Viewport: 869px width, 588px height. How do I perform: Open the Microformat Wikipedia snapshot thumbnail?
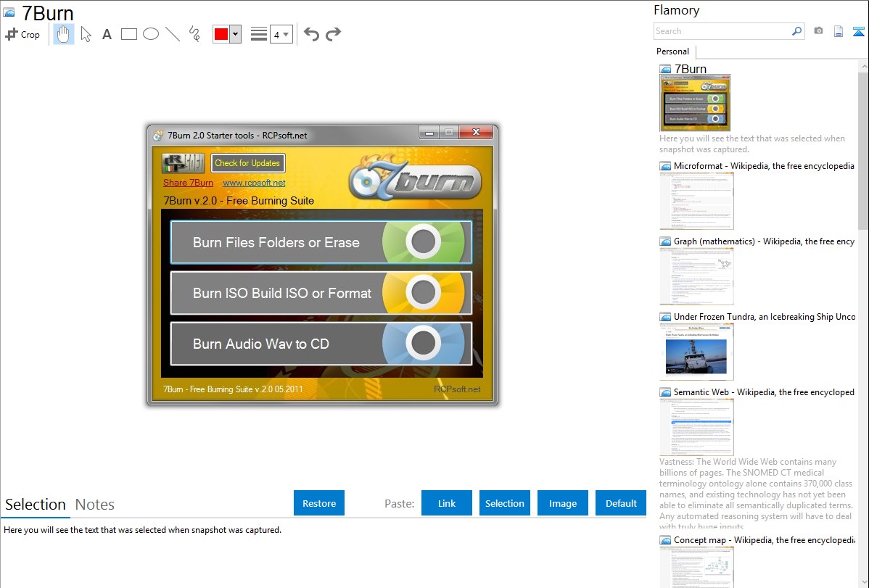(696, 201)
